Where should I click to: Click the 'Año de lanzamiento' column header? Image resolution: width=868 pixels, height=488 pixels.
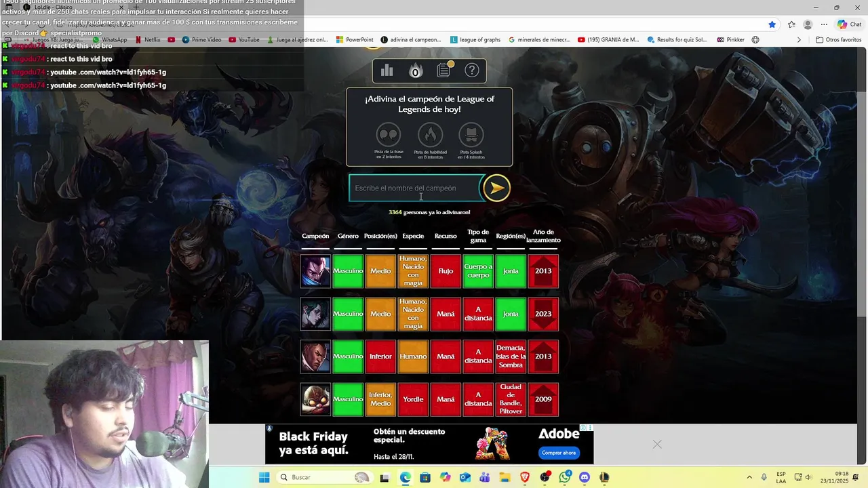543,236
